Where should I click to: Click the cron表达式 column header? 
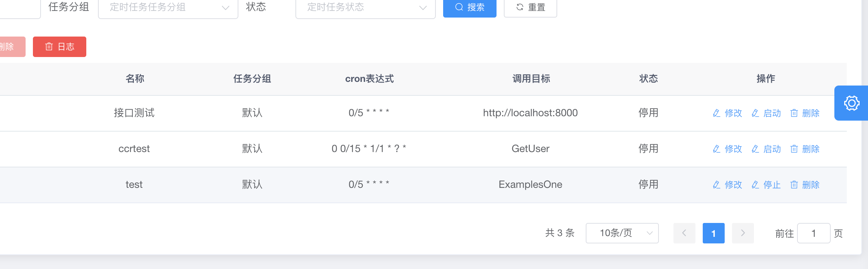point(370,79)
